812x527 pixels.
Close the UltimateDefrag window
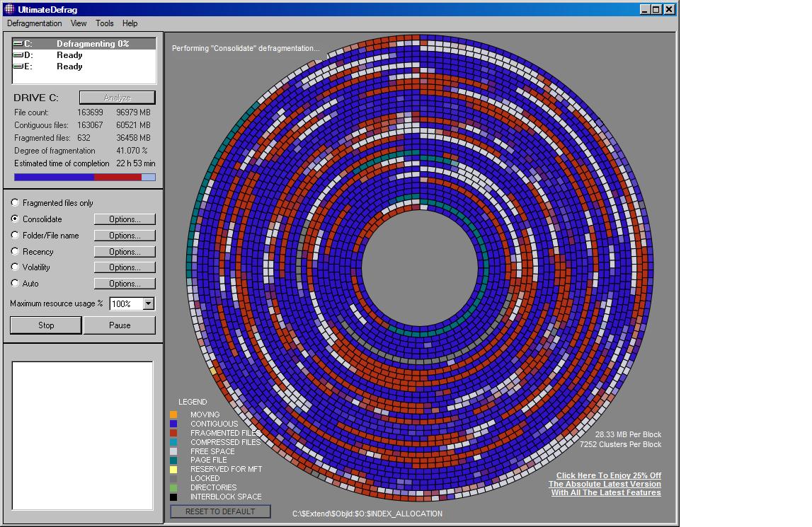(669, 9)
